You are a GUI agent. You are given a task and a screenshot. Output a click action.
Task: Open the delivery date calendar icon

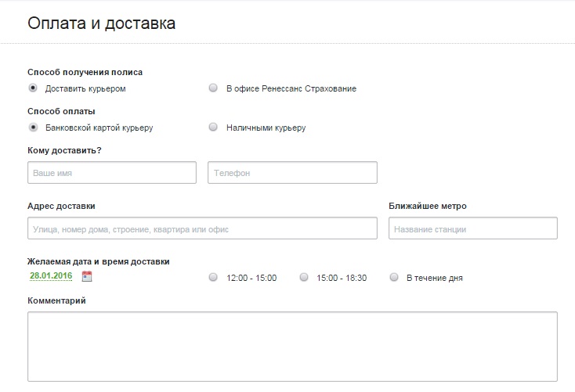pyautogui.click(x=87, y=276)
